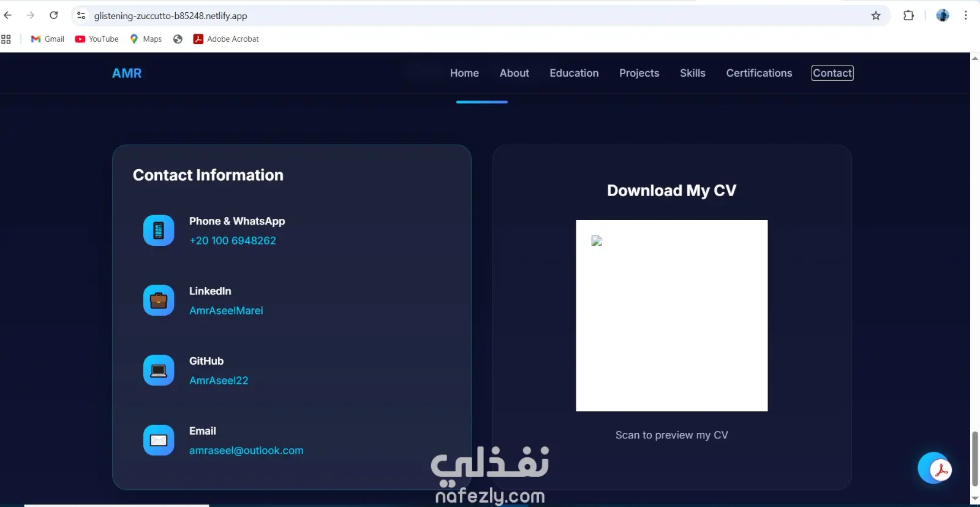The height and width of the screenshot is (507, 980).
Task: Click the amraseel@outlook.com email link
Action: point(246,451)
